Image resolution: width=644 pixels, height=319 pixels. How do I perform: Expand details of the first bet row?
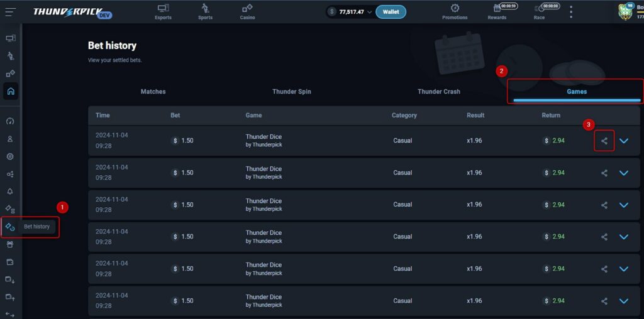[x=624, y=141]
